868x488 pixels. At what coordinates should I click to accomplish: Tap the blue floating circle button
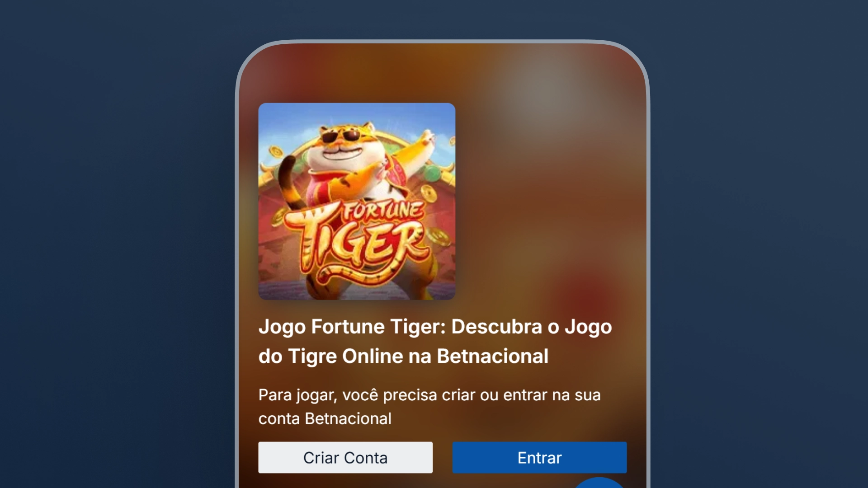coord(599,483)
